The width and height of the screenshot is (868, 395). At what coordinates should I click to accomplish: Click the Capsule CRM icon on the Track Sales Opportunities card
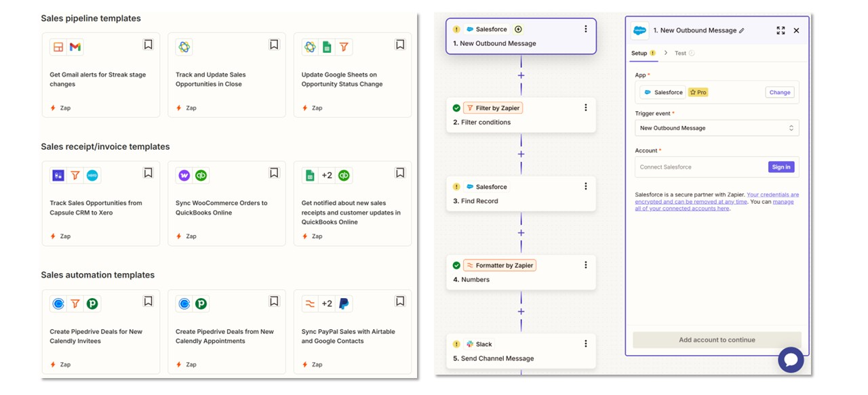click(58, 175)
